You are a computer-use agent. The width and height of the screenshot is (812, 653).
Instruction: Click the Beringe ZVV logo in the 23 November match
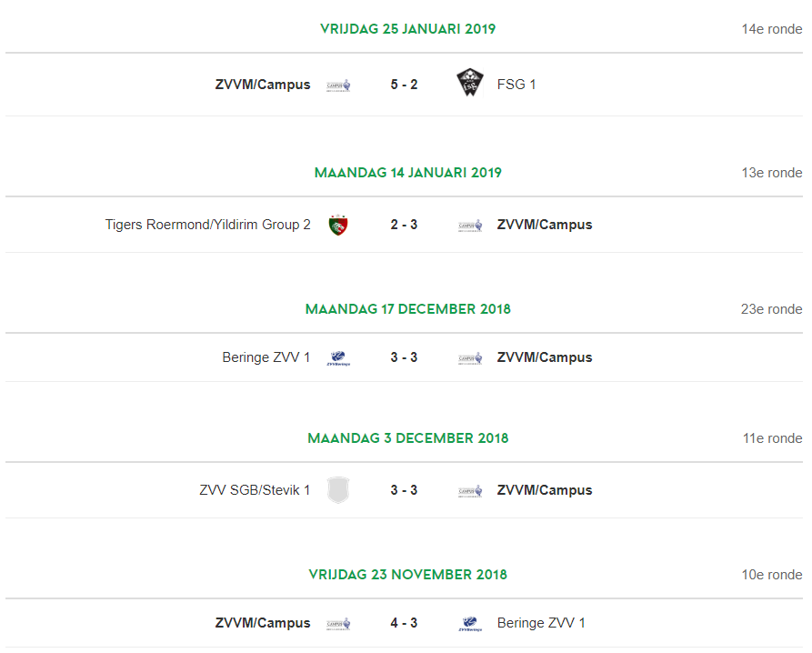[470, 624]
